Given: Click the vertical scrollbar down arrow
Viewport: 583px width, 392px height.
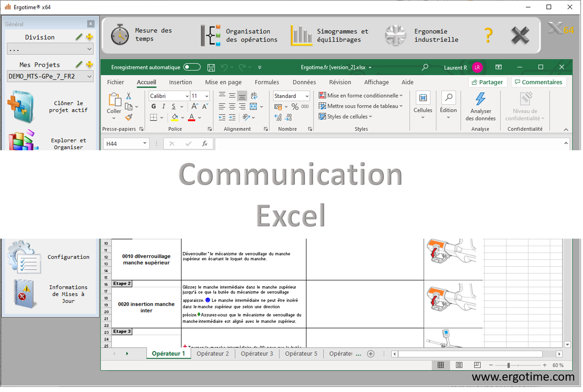Looking at the screenshot, I should coord(568,345).
